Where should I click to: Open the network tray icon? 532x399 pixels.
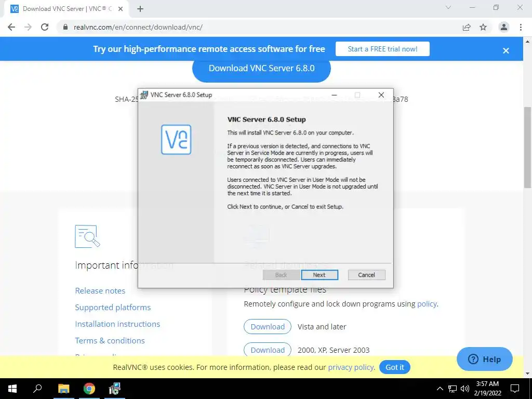point(453,389)
